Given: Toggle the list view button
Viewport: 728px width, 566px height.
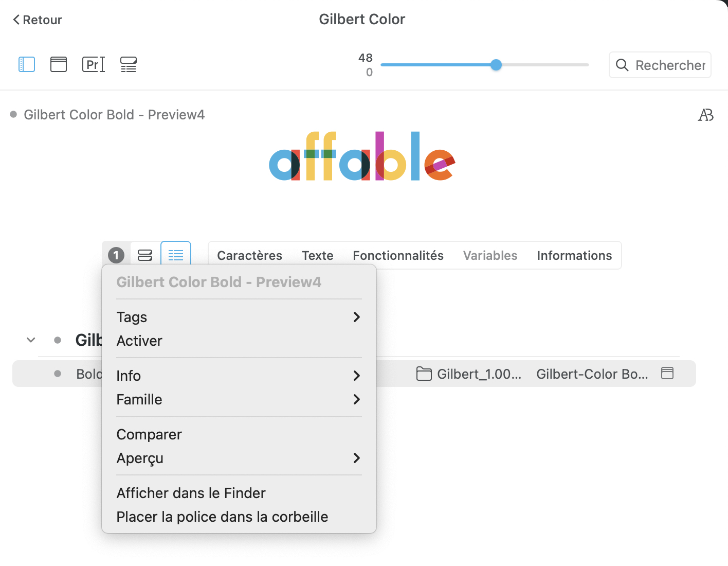Looking at the screenshot, I should (176, 255).
